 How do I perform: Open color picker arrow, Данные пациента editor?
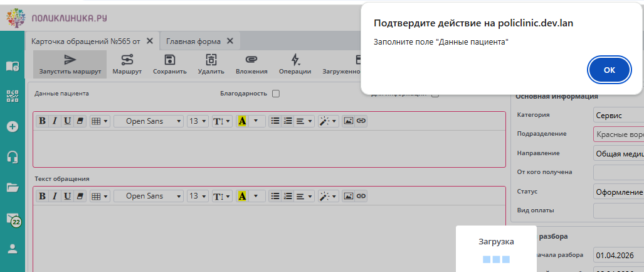[256, 121]
